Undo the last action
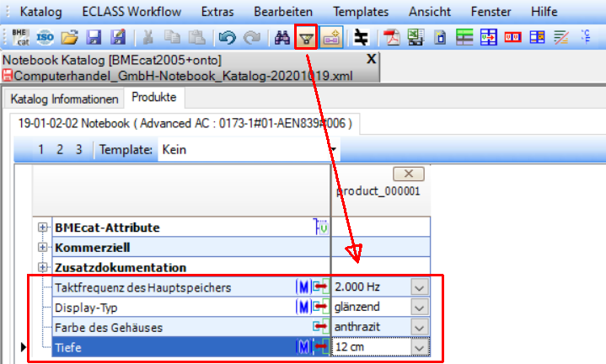 click(x=226, y=38)
